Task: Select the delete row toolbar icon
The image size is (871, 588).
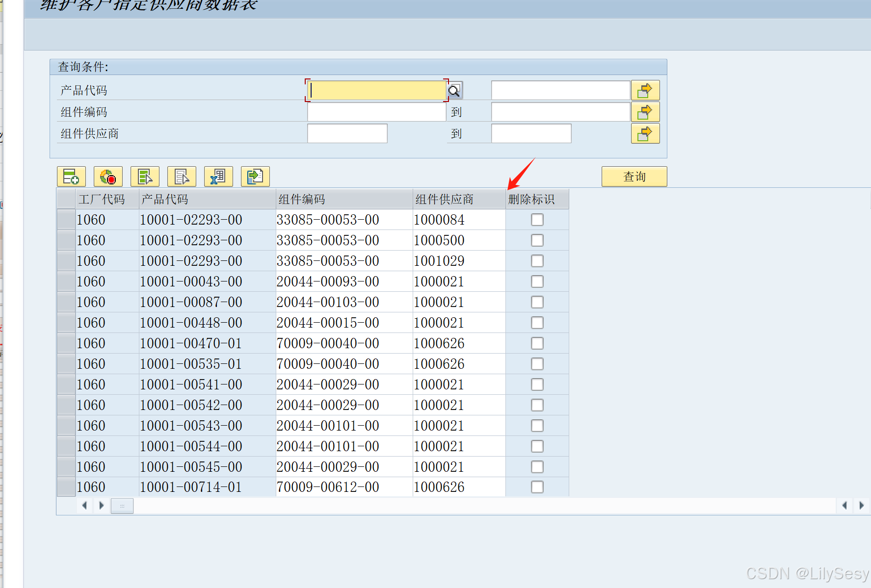Action: coord(108,177)
